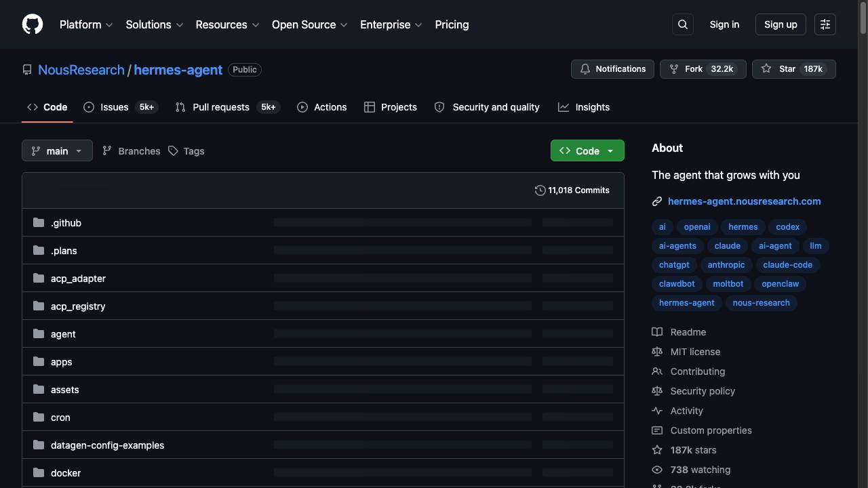
Task: Open the datagen-config-examples folder name
Action: tap(107, 445)
